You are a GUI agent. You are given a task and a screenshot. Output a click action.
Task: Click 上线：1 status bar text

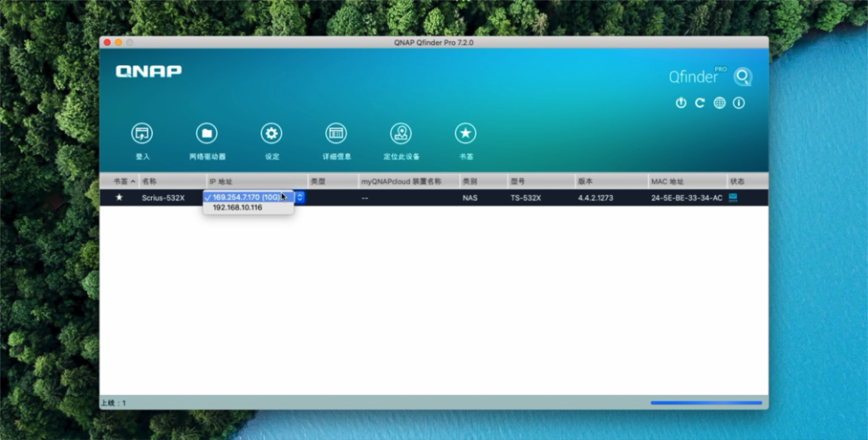(113, 403)
